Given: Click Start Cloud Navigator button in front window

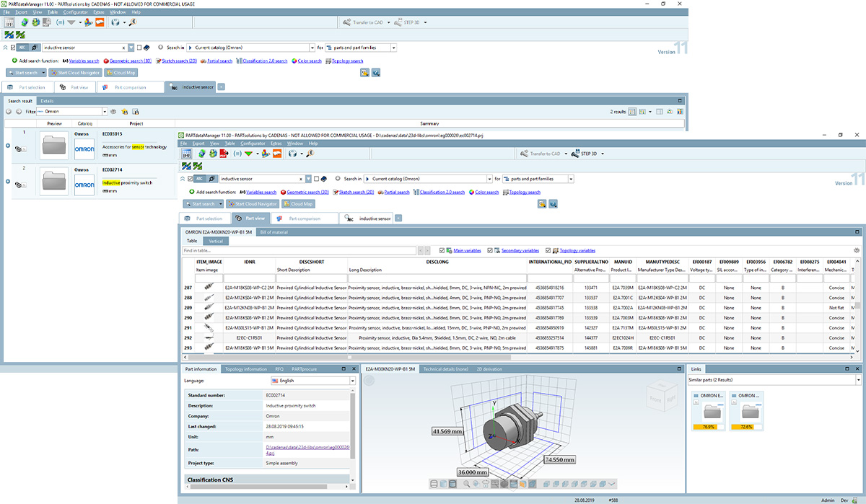Looking at the screenshot, I should pos(252,204).
